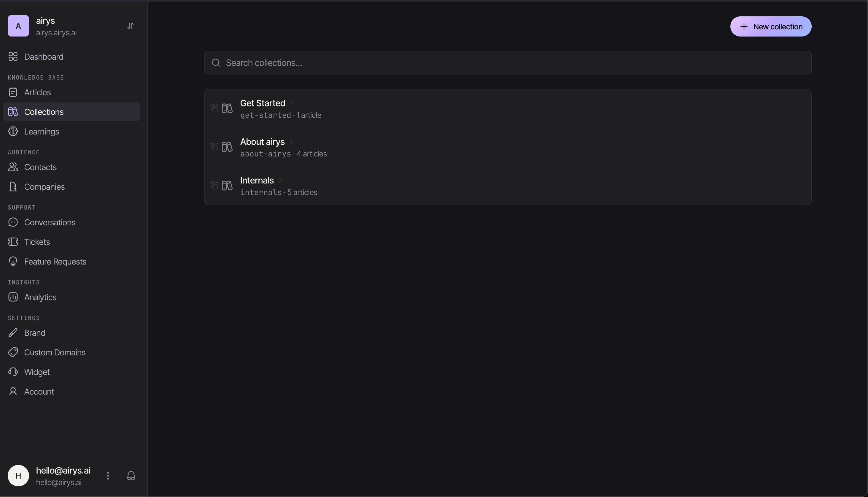Open the notifications bell icon
Viewport: 868px width, 497px height.
[131, 476]
